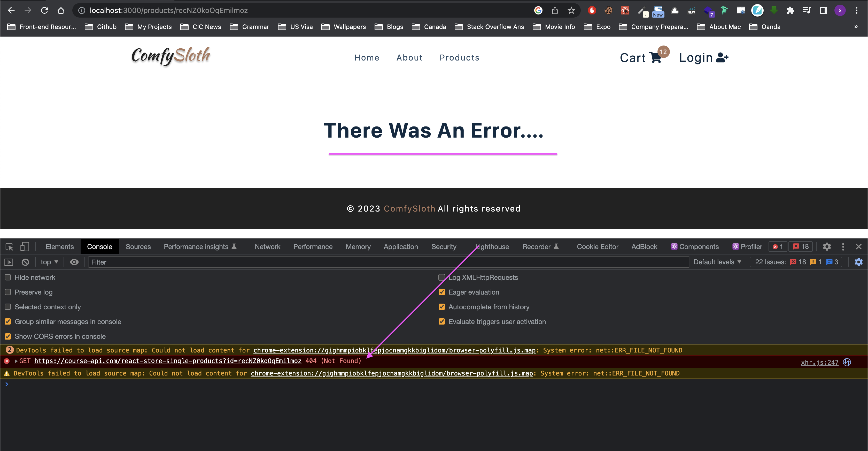
Task: Expand the failed GET request entry
Action: (x=16, y=361)
